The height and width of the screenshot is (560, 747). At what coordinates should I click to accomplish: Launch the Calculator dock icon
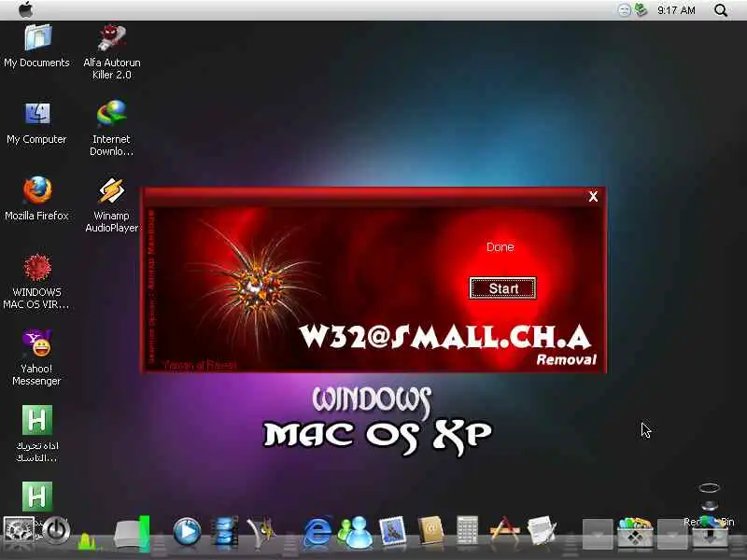coord(467,530)
